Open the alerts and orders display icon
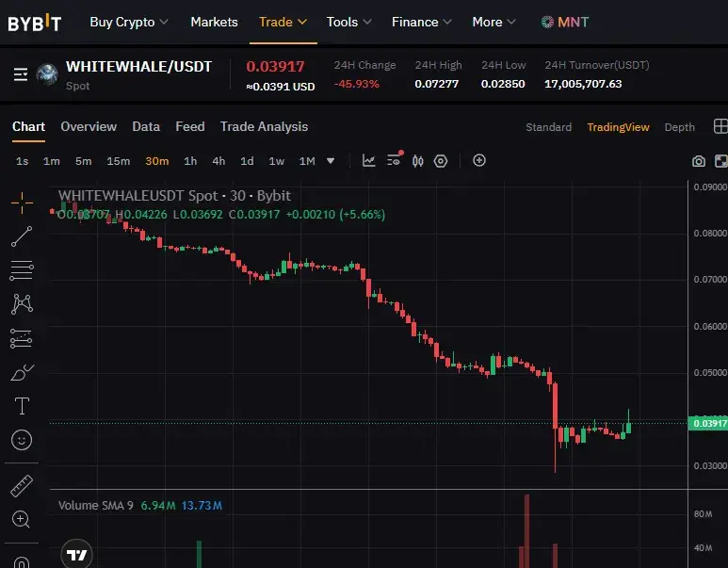The width and height of the screenshot is (728, 568). (x=395, y=159)
